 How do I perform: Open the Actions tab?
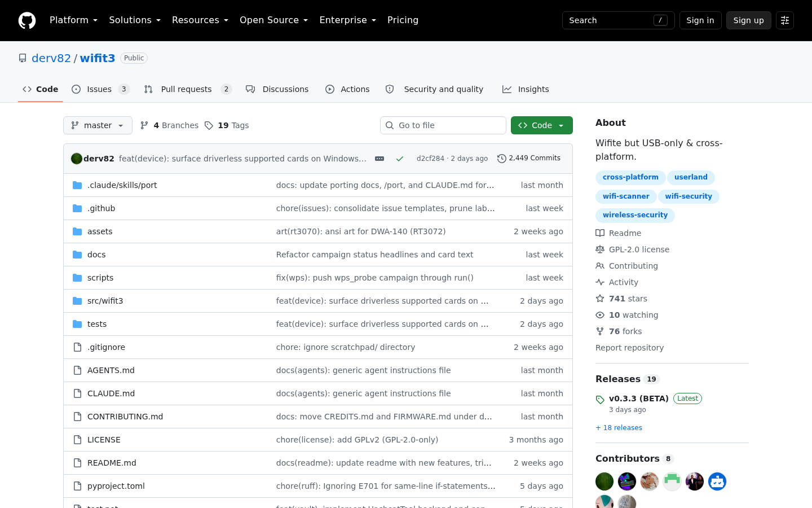(347, 89)
